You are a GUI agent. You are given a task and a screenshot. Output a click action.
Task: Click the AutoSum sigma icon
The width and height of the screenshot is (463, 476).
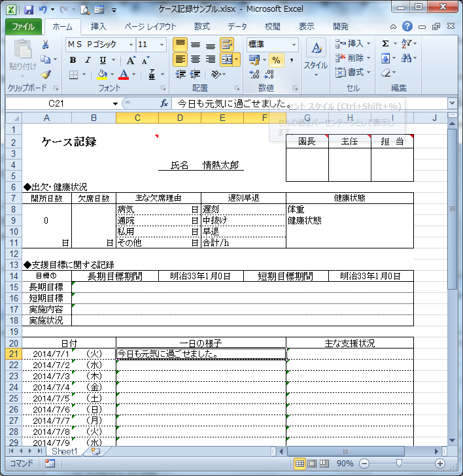point(385,44)
